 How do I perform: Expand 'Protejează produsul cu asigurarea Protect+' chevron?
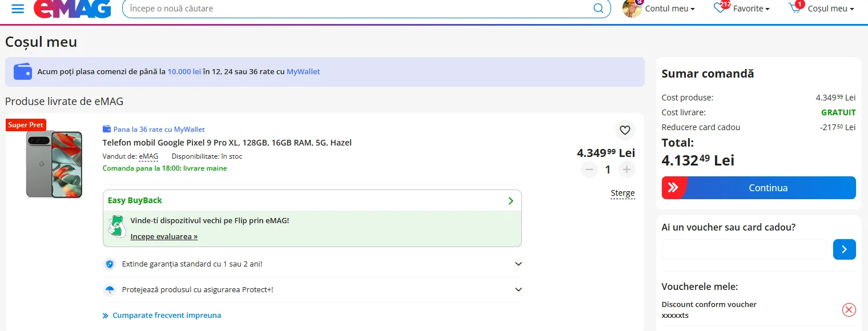coord(519,290)
